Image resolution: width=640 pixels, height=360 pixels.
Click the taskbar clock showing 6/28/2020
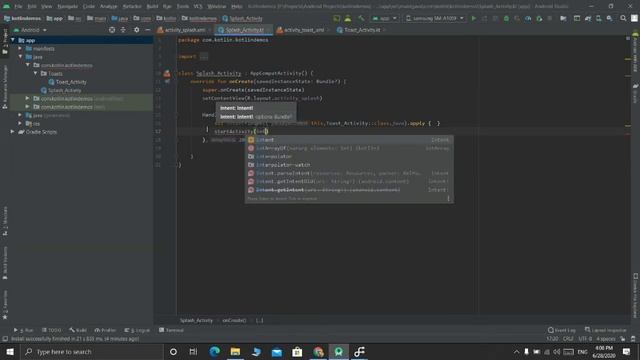point(604,351)
